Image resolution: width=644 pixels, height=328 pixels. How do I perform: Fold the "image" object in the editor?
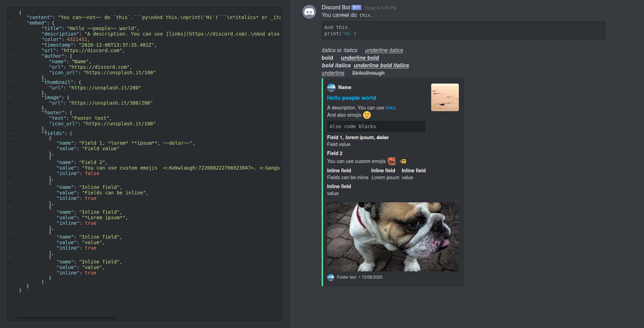pyautogui.click(x=10, y=97)
